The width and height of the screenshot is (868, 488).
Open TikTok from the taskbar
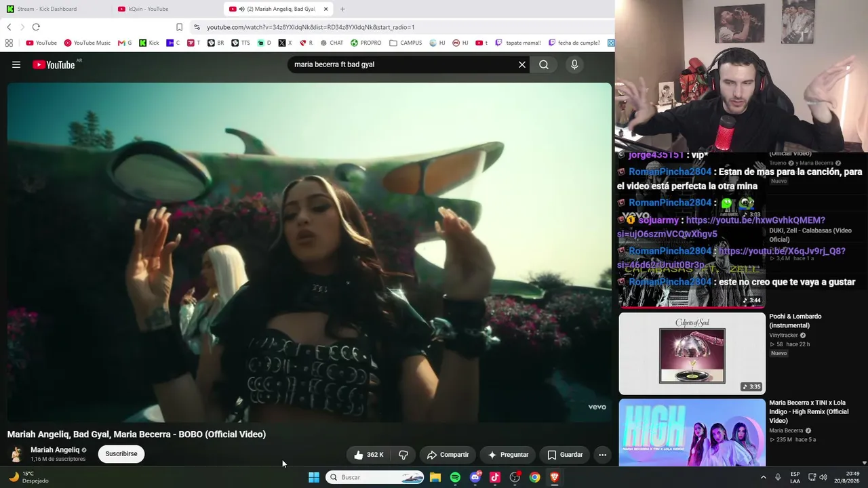click(495, 477)
